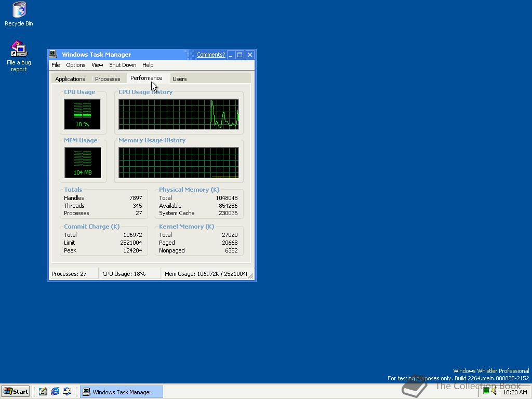Image resolution: width=532 pixels, height=399 pixels.
Task: Click status bar CPU Usage: 18%
Action: pos(130,274)
